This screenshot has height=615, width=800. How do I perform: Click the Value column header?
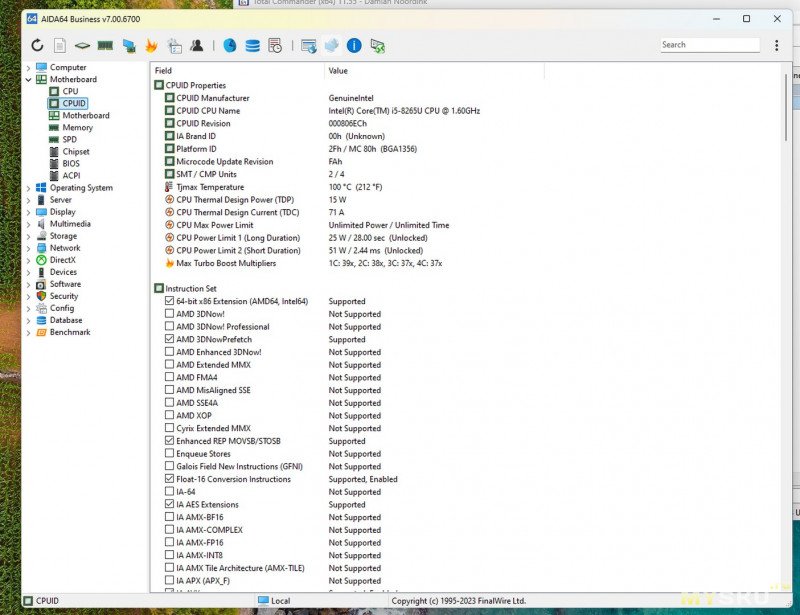point(434,70)
